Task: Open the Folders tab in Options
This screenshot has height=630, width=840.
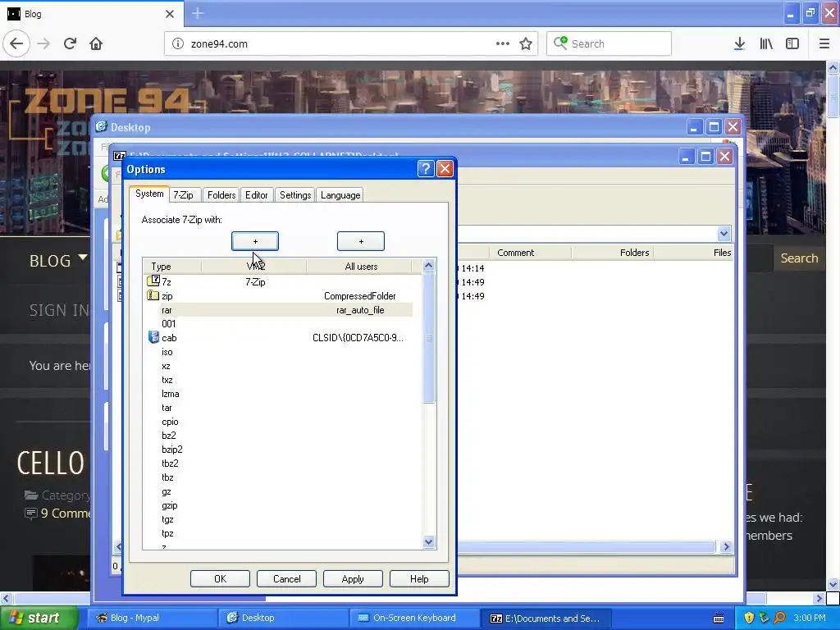Action: point(221,195)
